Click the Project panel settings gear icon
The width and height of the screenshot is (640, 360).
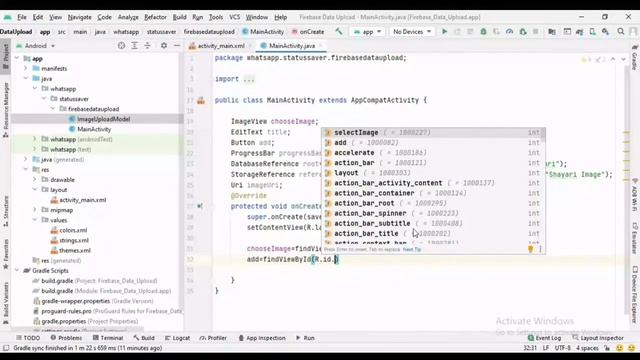[164, 46]
